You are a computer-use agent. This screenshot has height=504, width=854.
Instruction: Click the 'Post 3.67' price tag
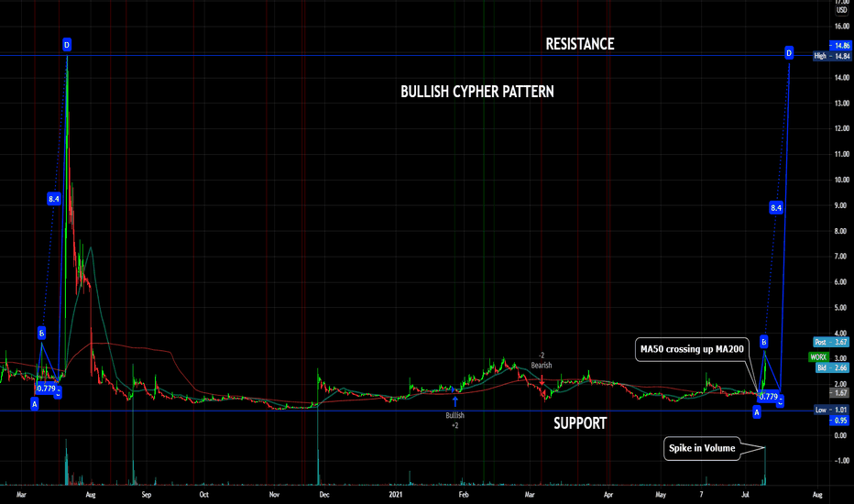(x=831, y=342)
